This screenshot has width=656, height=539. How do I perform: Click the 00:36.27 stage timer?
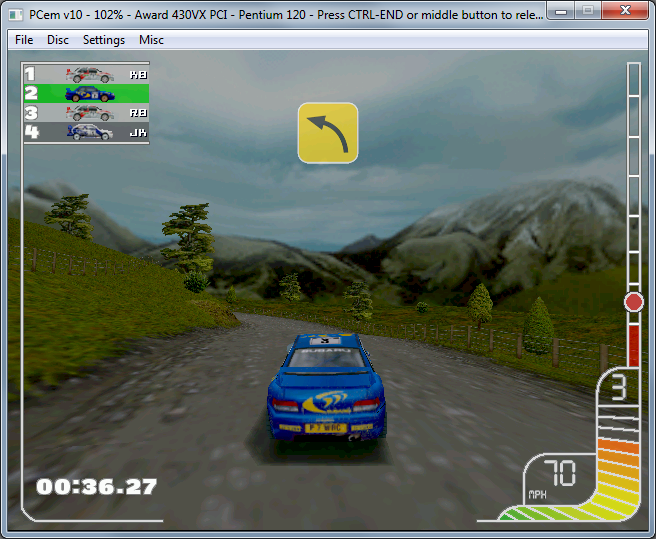[x=97, y=487]
